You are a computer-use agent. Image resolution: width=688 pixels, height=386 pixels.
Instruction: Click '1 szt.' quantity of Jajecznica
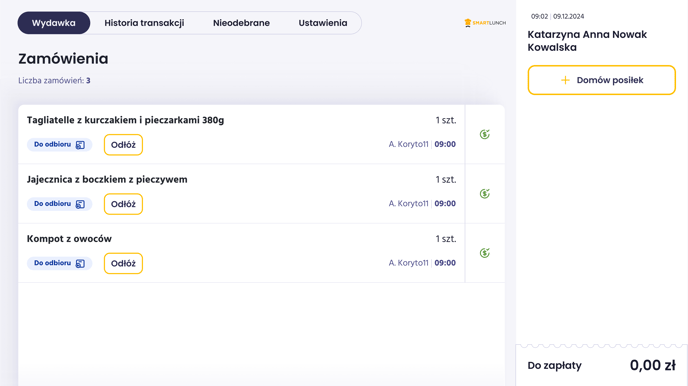446,179
